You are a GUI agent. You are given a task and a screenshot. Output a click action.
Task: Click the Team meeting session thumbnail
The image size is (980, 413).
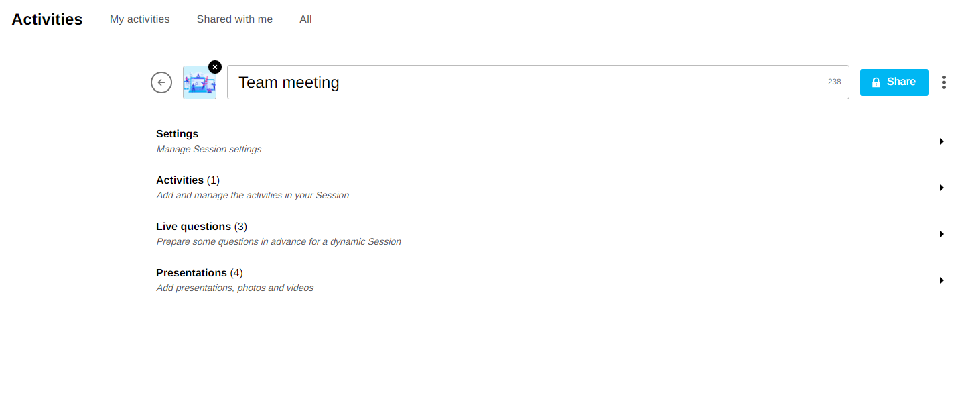point(199,83)
